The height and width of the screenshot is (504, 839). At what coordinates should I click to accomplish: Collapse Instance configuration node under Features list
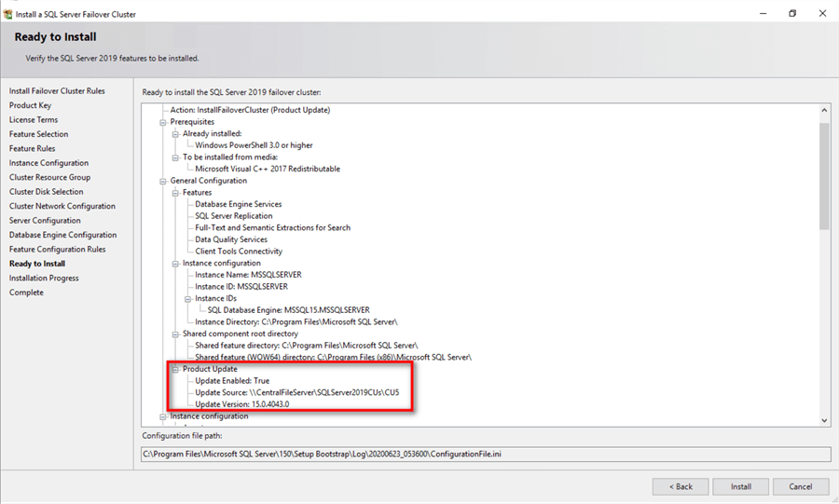(175, 264)
